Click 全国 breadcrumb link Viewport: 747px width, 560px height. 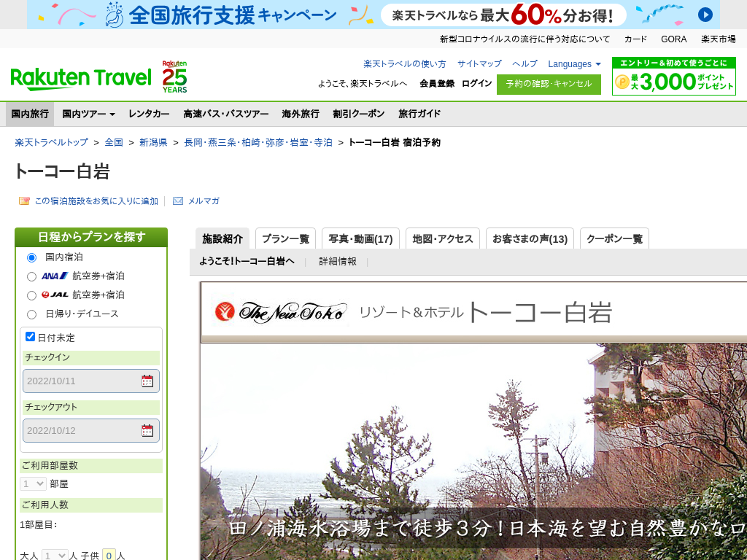click(114, 142)
